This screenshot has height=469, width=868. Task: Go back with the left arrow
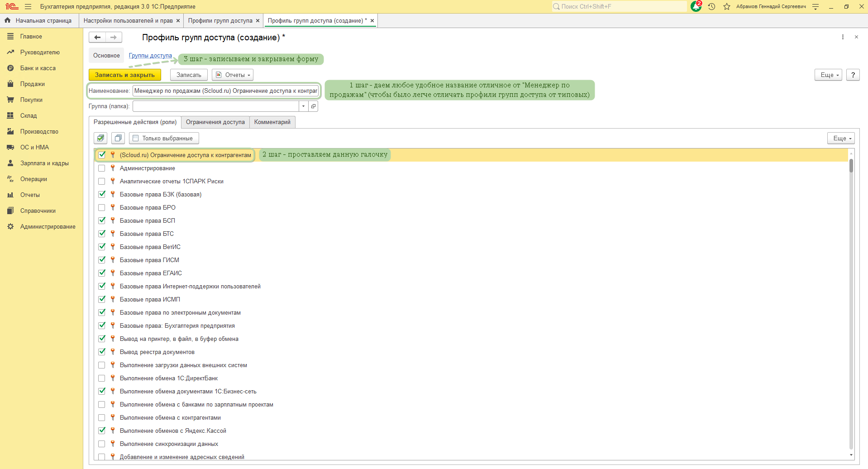97,38
